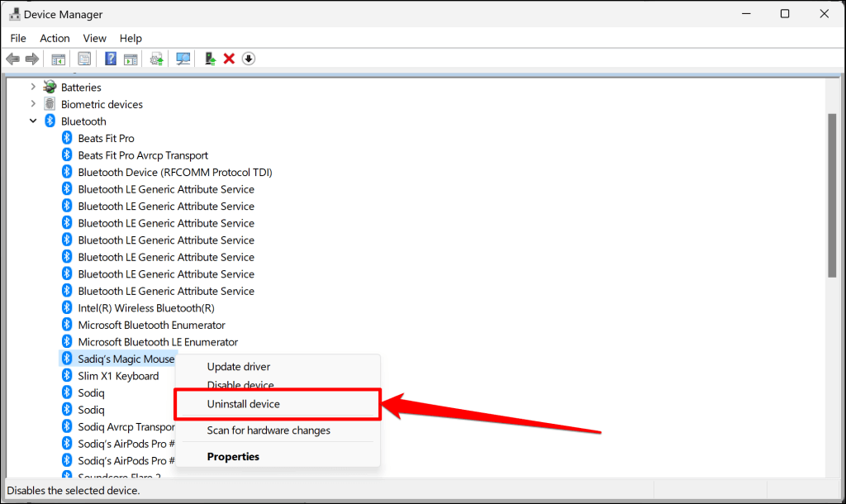Click the monitor scan for hardware icon
Screen dimensions: 846x504
pos(183,59)
